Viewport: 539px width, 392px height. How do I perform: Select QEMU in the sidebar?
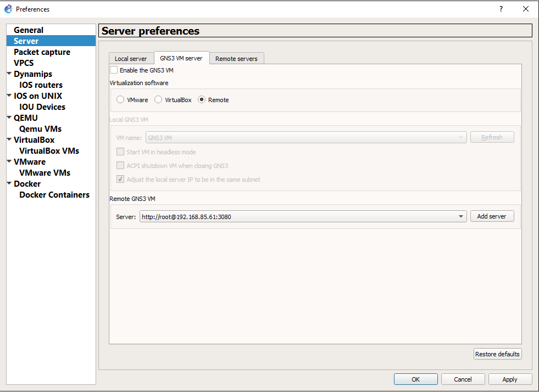(x=26, y=118)
